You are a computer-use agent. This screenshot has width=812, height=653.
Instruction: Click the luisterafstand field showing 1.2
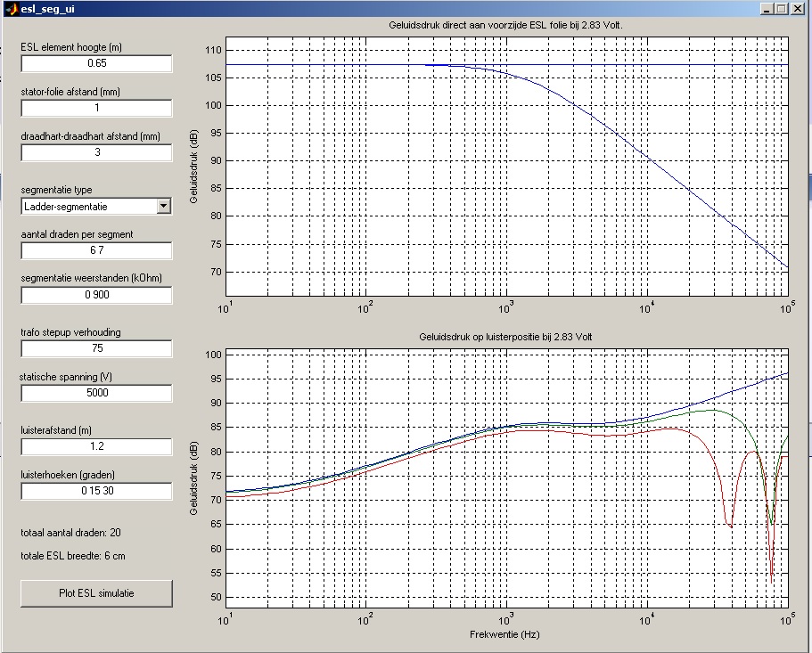click(x=96, y=446)
